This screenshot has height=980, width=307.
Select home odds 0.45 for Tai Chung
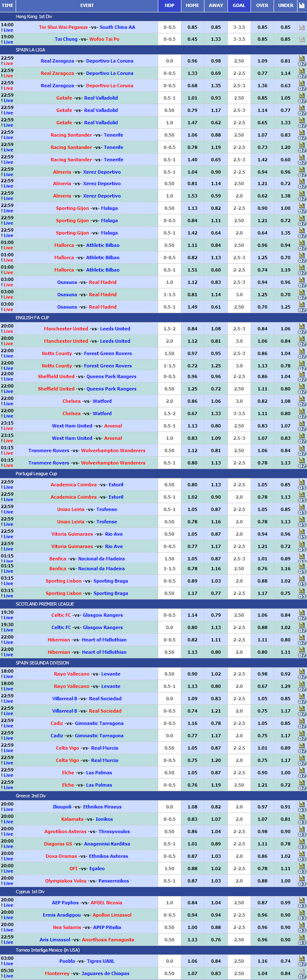192,39
